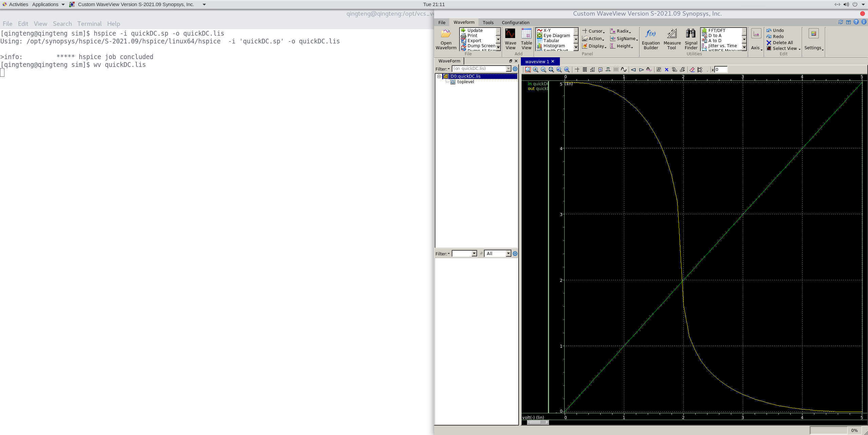The width and height of the screenshot is (868, 435).
Task: Expand the Select View dropdown
Action: (x=785, y=49)
